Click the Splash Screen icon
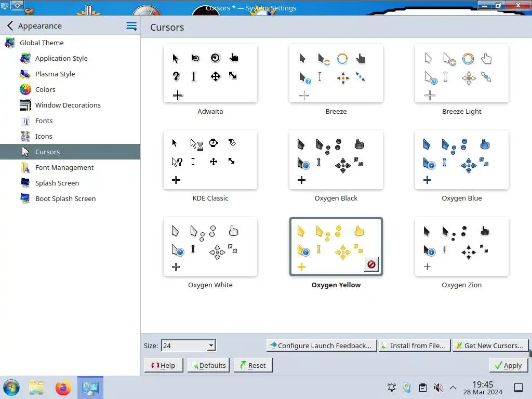This screenshot has width=532, height=399. (x=25, y=183)
